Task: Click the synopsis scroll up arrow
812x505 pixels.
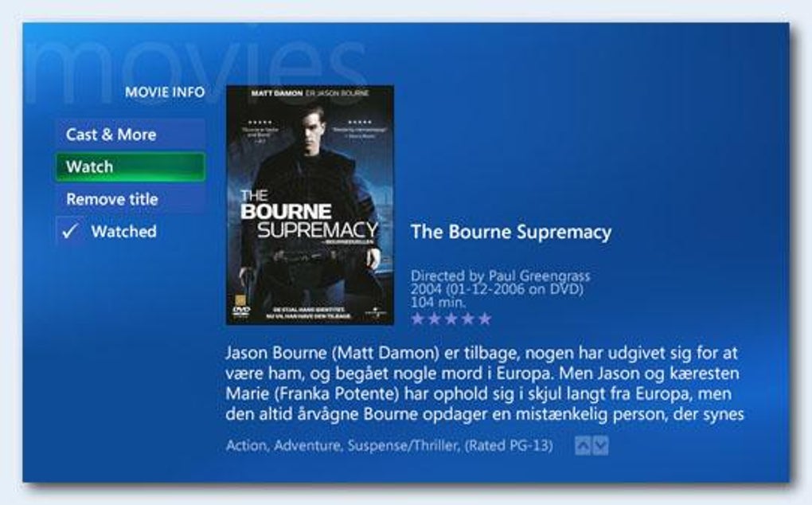Action: [583, 445]
